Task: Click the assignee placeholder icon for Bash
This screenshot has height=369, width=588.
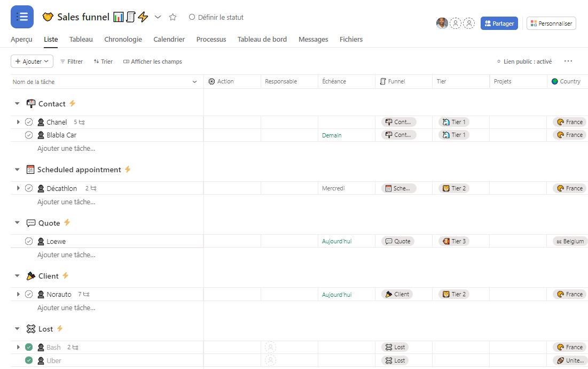Action: pos(271,347)
